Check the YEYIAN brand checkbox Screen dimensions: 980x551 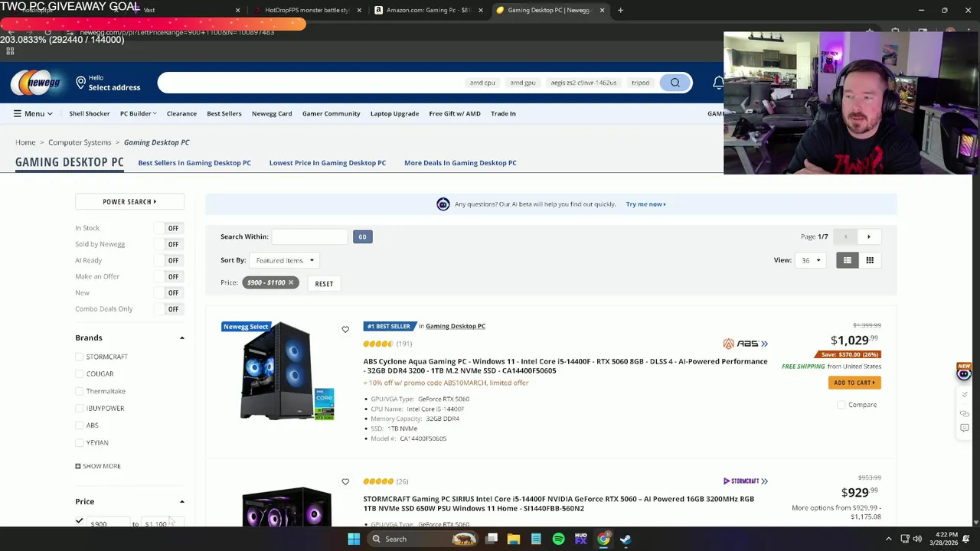[x=79, y=442]
